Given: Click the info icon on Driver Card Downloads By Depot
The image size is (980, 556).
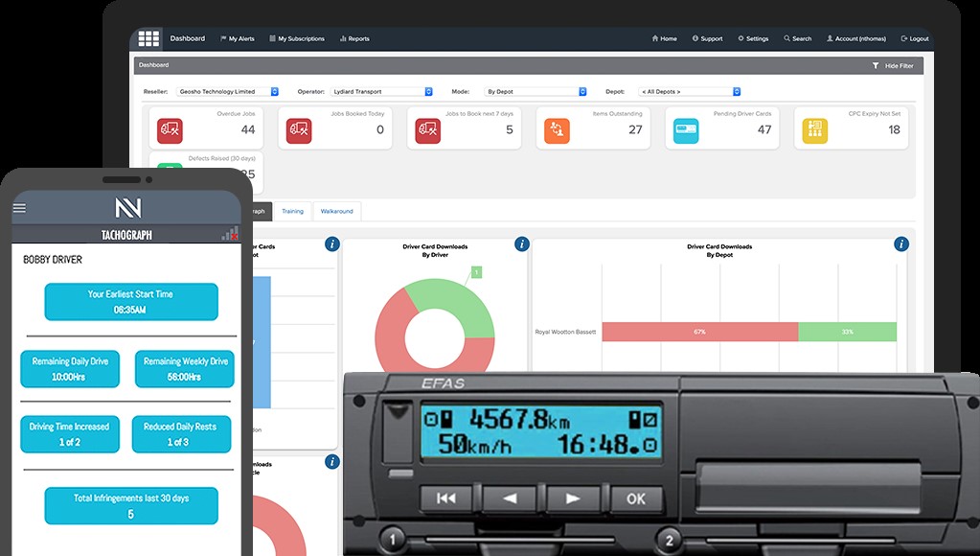Looking at the screenshot, I should point(901,243).
